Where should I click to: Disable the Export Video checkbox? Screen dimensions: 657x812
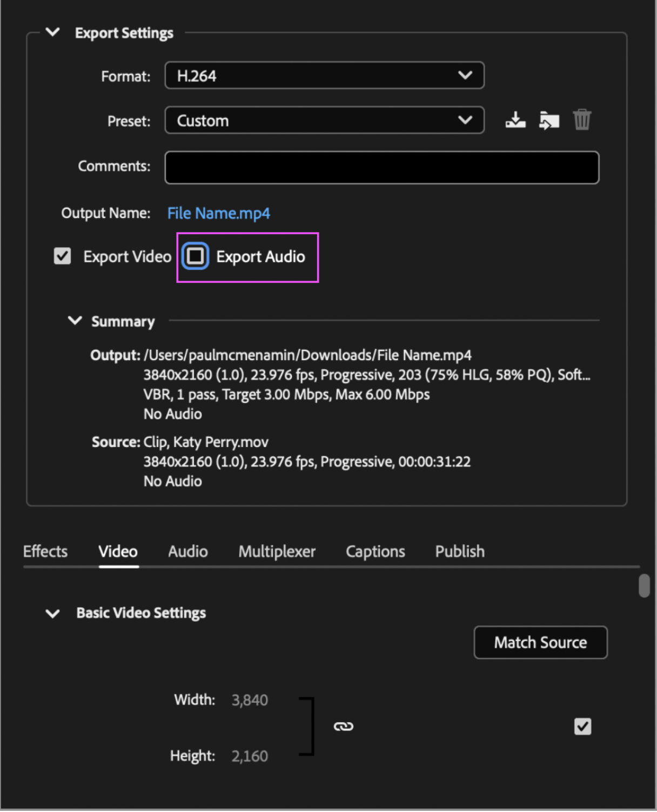pyautogui.click(x=62, y=256)
